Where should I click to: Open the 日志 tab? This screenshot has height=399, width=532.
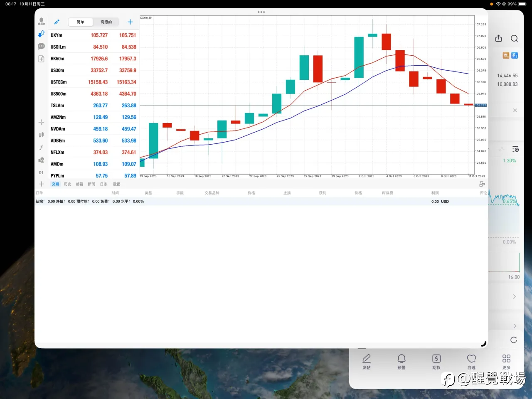click(x=103, y=184)
